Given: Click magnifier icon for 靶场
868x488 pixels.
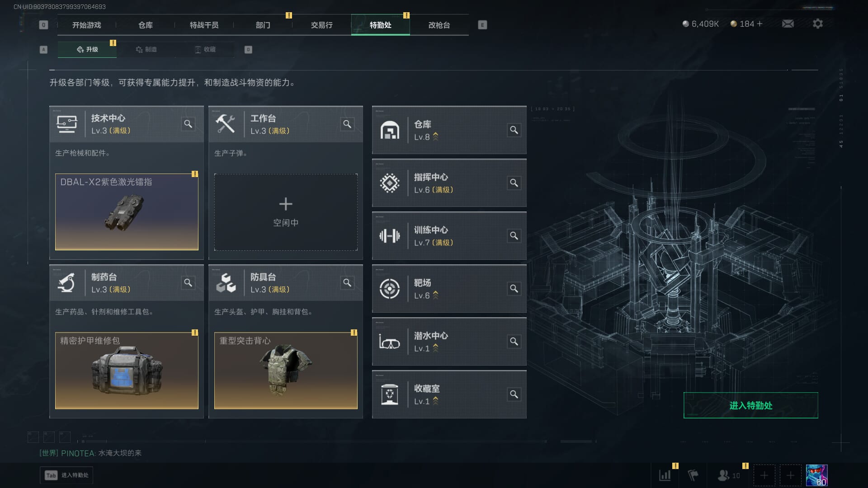Looking at the screenshot, I should 514,288.
